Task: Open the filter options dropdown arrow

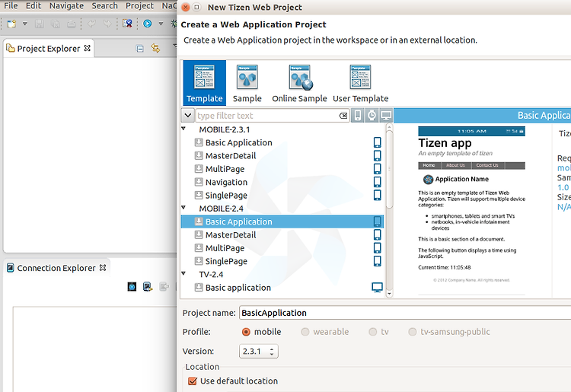Action: click(188, 116)
